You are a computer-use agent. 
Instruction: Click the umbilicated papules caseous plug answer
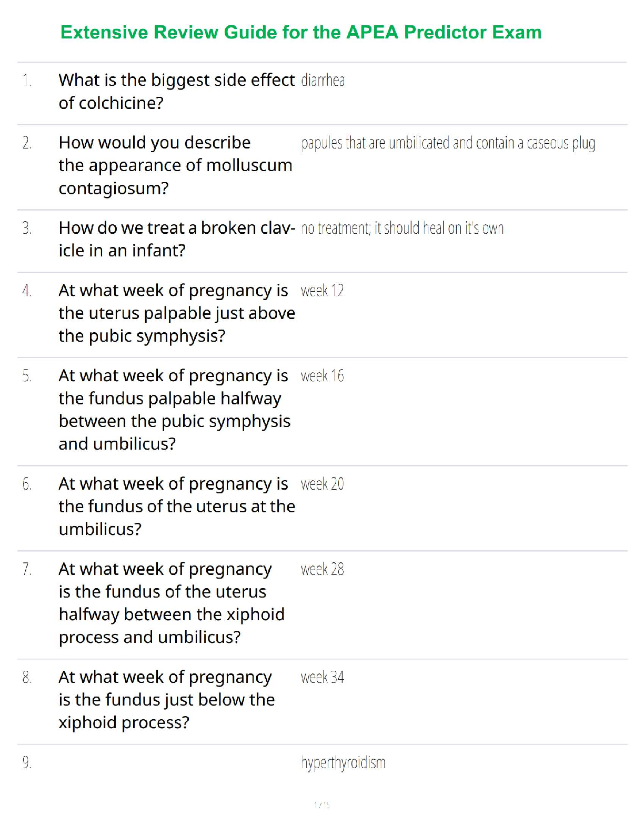click(x=448, y=143)
